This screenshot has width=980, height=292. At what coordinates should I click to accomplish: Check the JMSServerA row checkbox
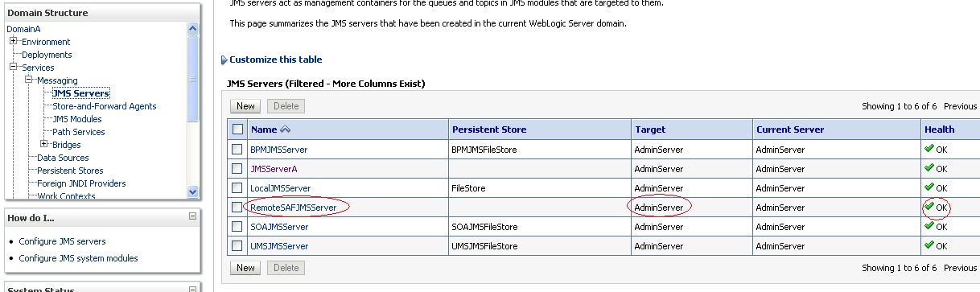[x=237, y=169]
